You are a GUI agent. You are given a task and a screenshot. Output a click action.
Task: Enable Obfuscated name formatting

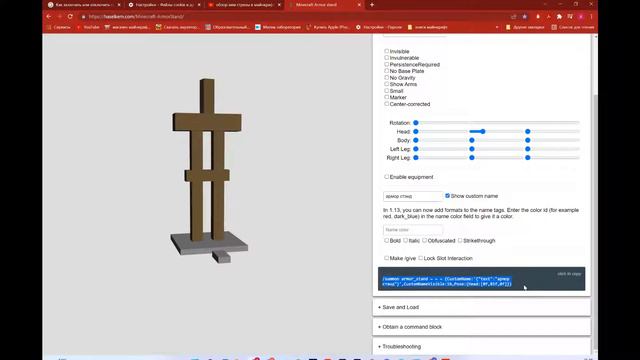point(424,240)
